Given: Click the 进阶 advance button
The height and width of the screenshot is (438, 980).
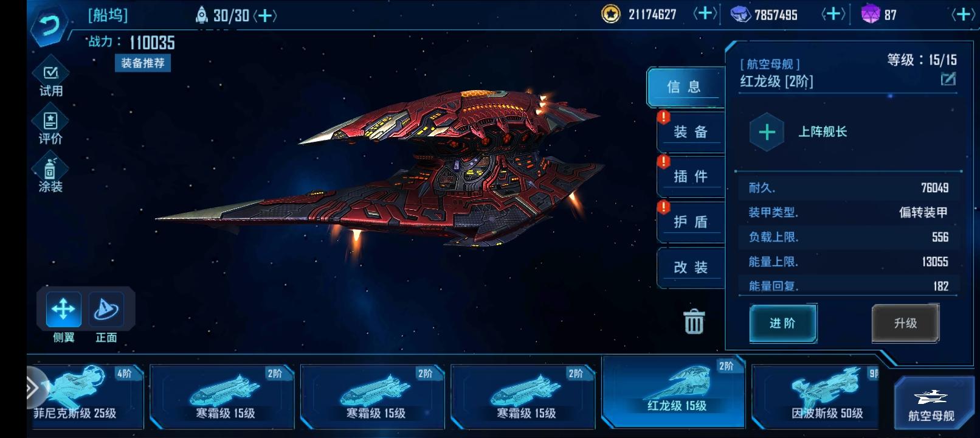Looking at the screenshot, I should click(x=782, y=323).
